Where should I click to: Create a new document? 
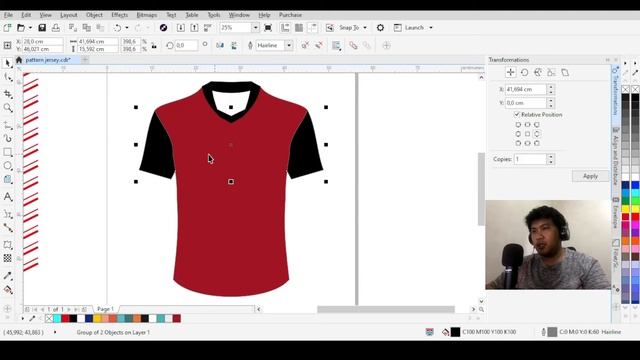(x=7, y=28)
